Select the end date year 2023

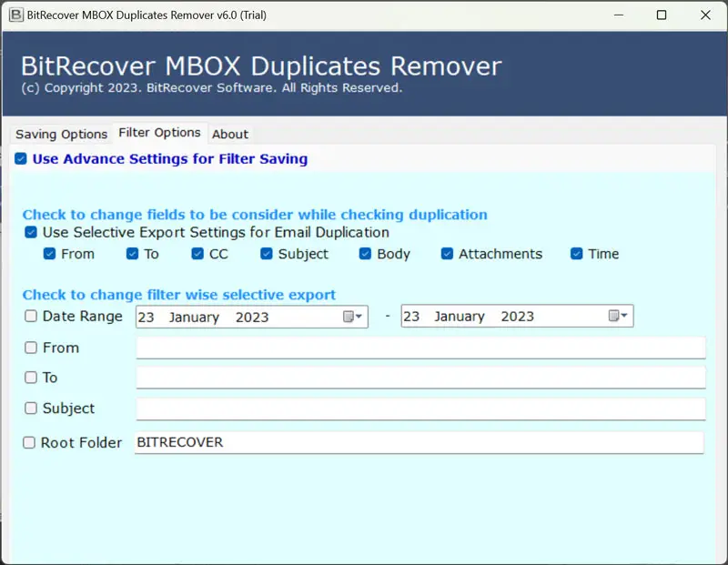[518, 316]
